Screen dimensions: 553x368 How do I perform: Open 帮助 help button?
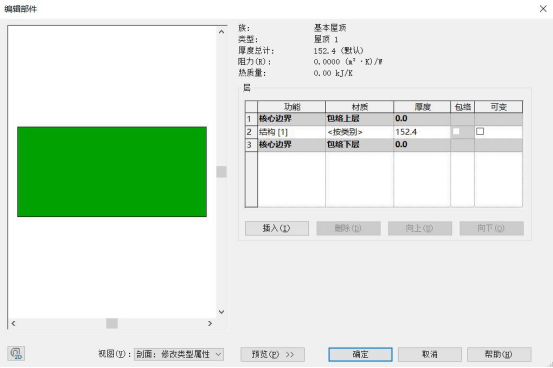[x=499, y=354]
